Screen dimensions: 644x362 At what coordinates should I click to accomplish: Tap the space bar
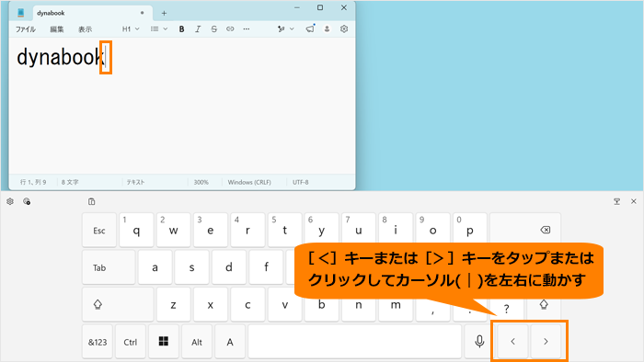pos(355,342)
